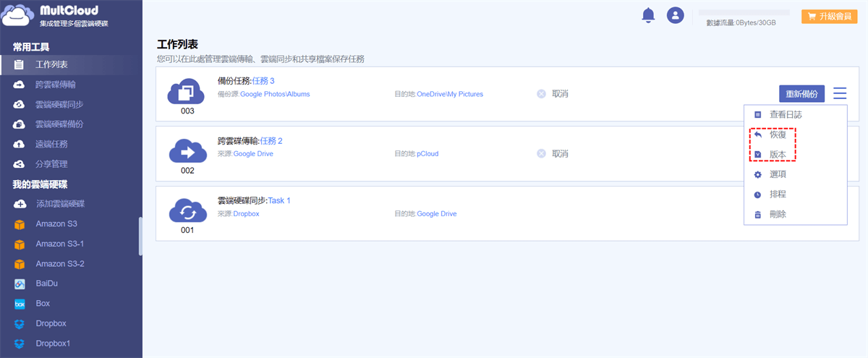This screenshot has height=358, width=868.
Task: Click the Dropbox1 drive icon
Action: coord(20,344)
